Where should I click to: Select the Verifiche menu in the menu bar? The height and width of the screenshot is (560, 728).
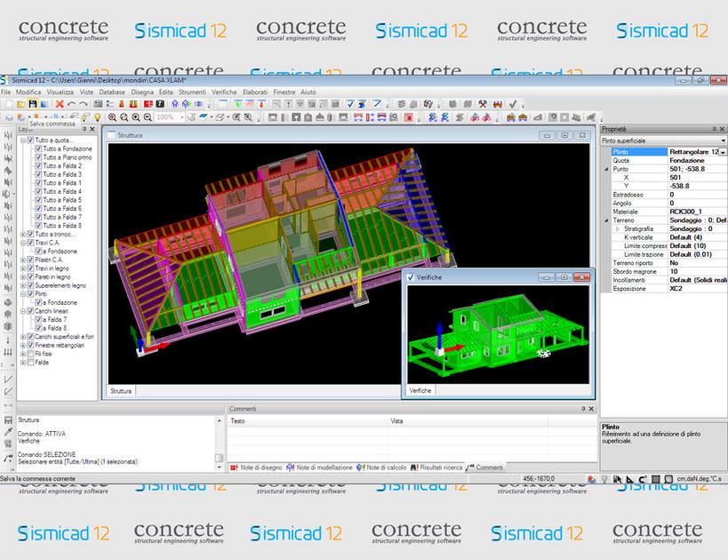tap(227, 92)
